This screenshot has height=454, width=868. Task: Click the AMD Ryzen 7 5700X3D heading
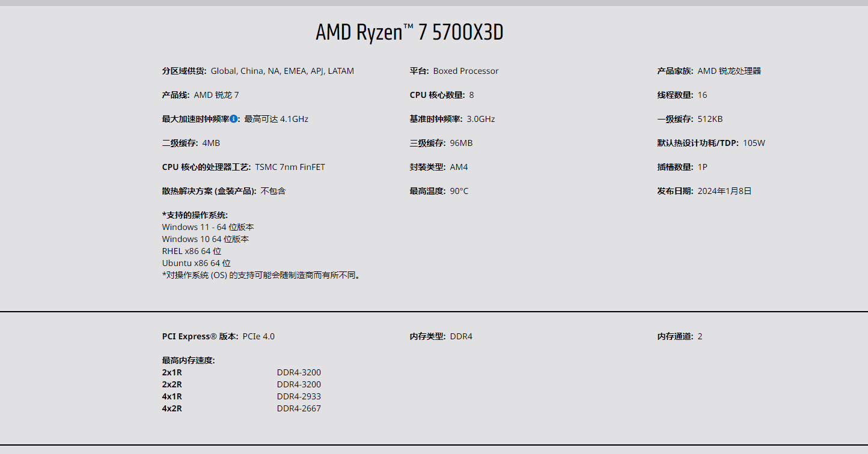409,32
